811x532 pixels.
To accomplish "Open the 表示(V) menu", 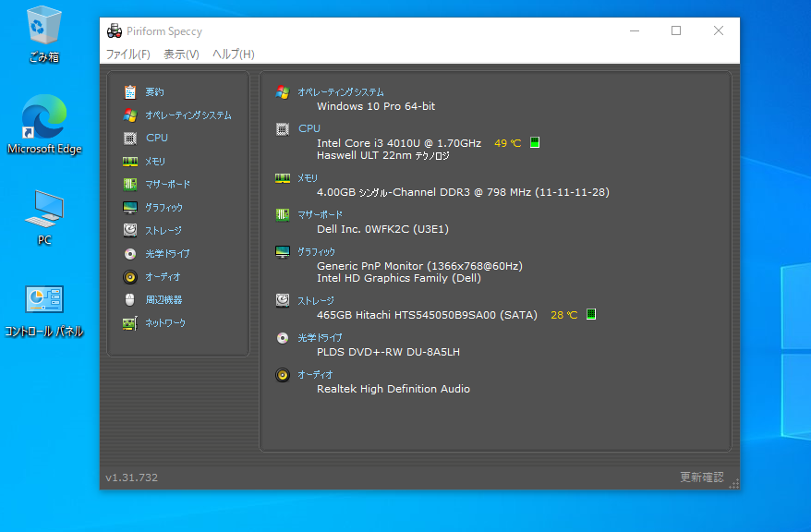I will pyautogui.click(x=181, y=54).
